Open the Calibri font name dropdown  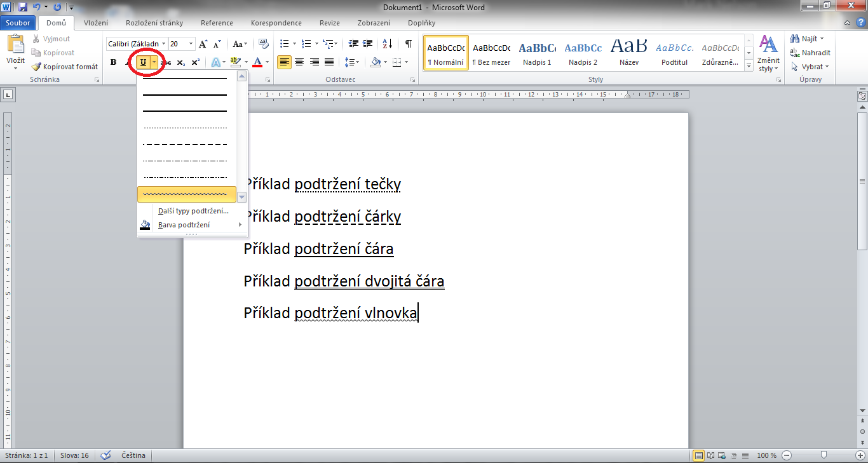click(x=163, y=44)
